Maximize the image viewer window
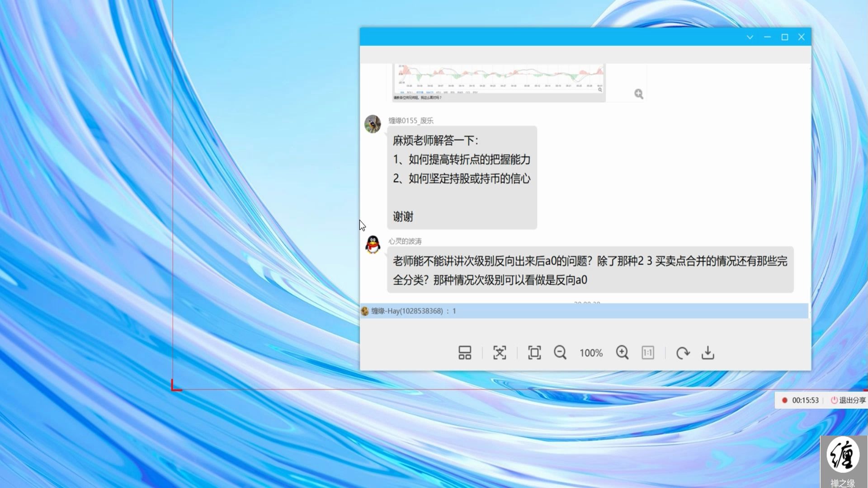 [x=785, y=37]
